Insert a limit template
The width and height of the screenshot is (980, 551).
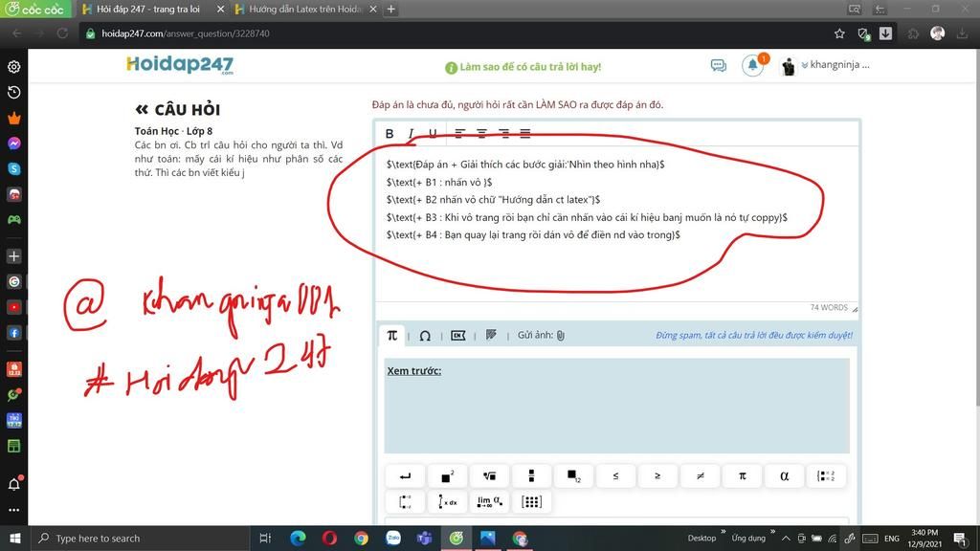coord(489,501)
